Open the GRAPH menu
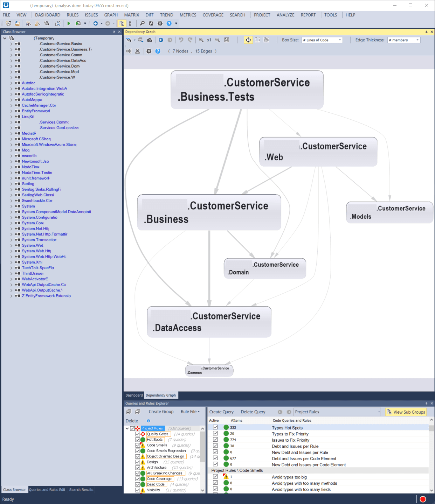The image size is (435, 504). [x=111, y=15]
